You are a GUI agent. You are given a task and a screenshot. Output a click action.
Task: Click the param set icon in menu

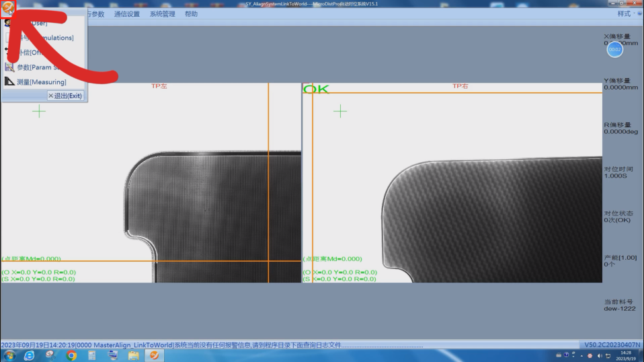9,67
